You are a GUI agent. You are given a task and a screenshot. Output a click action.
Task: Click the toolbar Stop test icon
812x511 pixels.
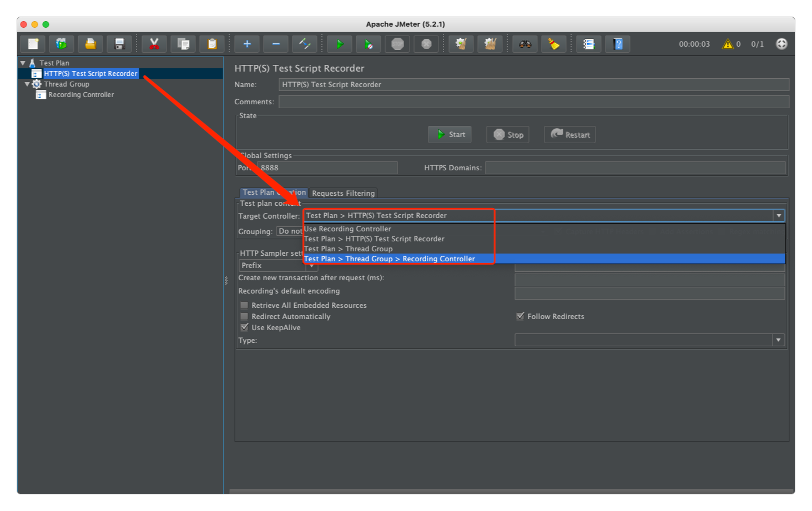click(397, 44)
